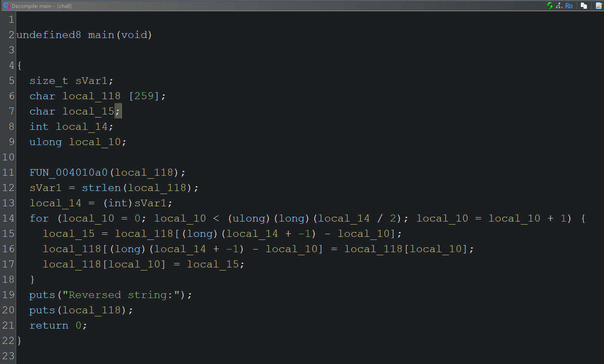This screenshot has height=364, width=604.
Task: Click string literal "Reversed string:"
Action: coord(121,295)
